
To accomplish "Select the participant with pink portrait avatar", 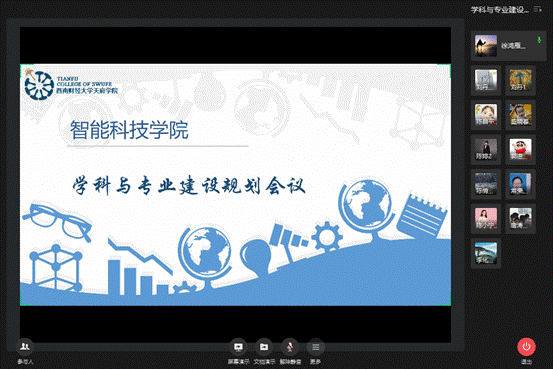I will (486, 218).
